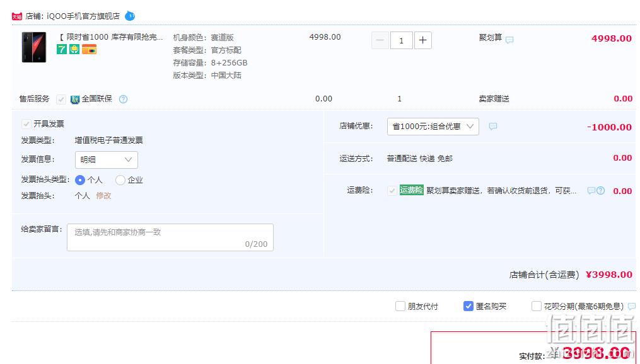Open the 店铺优惠 省1000元 dropdown
The image size is (640, 364).
(433, 127)
